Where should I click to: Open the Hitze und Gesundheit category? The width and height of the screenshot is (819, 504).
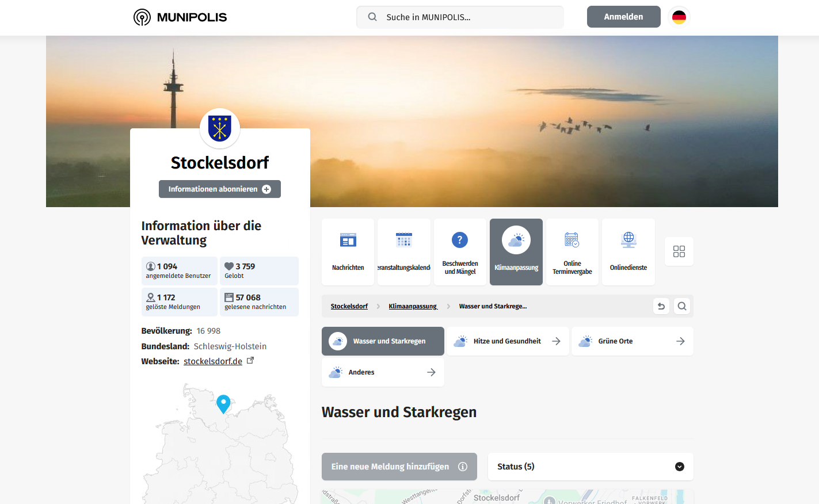pyautogui.click(x=508, y=341)
